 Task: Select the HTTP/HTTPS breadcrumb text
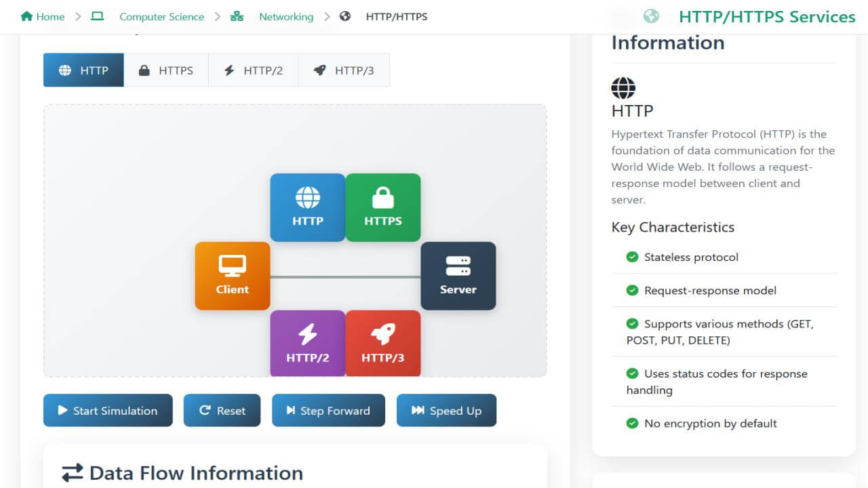pyautogui.click(x=397, y=16)
